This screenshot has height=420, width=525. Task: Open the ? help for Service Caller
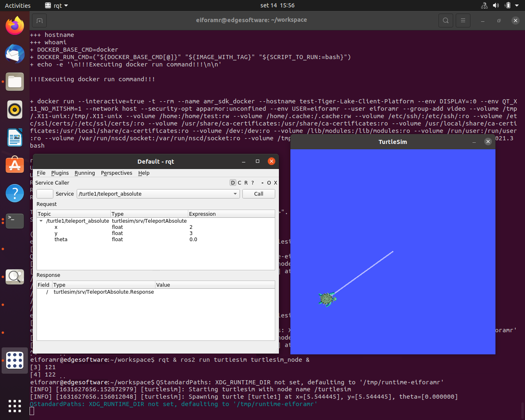(x=253, y=183)
